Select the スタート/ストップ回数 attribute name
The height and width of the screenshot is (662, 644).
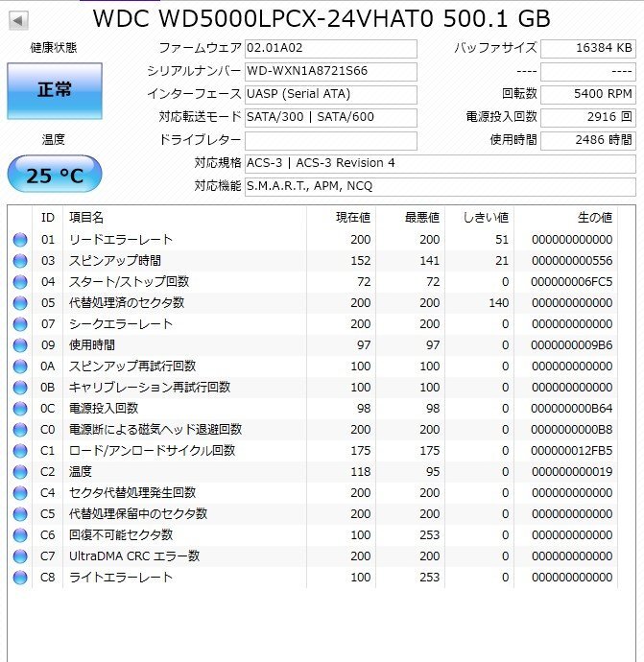(129, 282)
